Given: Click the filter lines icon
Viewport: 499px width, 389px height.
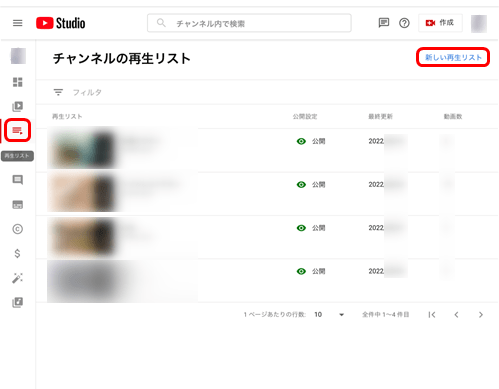Looking at the screenshot, I should pos(58,92).
